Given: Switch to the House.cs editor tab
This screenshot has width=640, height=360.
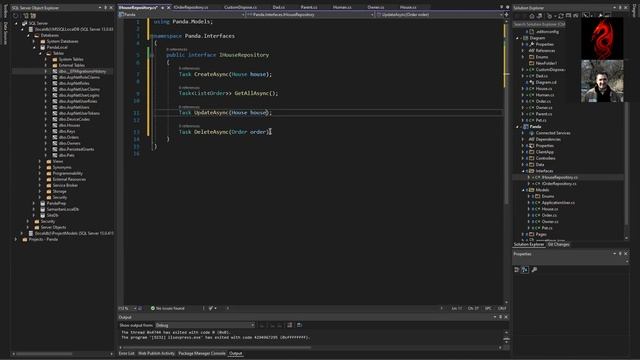Looking at the screenshot, I should pyautogui.click(x=408, y=7).
